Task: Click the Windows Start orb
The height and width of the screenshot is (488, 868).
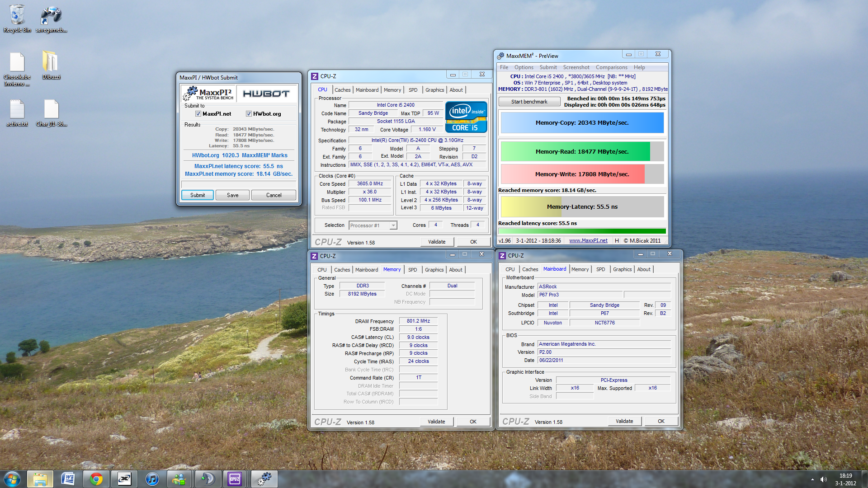Action: pos(12,479)
